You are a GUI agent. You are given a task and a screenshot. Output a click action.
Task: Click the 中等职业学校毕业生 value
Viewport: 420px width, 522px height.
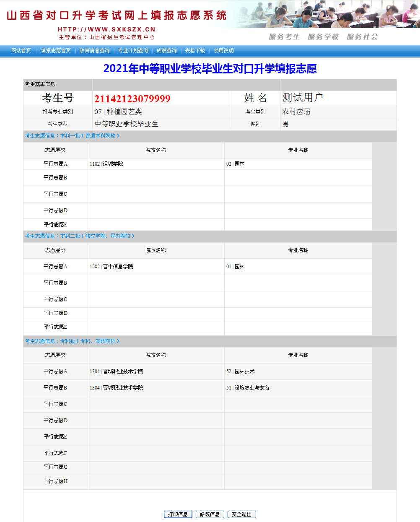(127, 124)
